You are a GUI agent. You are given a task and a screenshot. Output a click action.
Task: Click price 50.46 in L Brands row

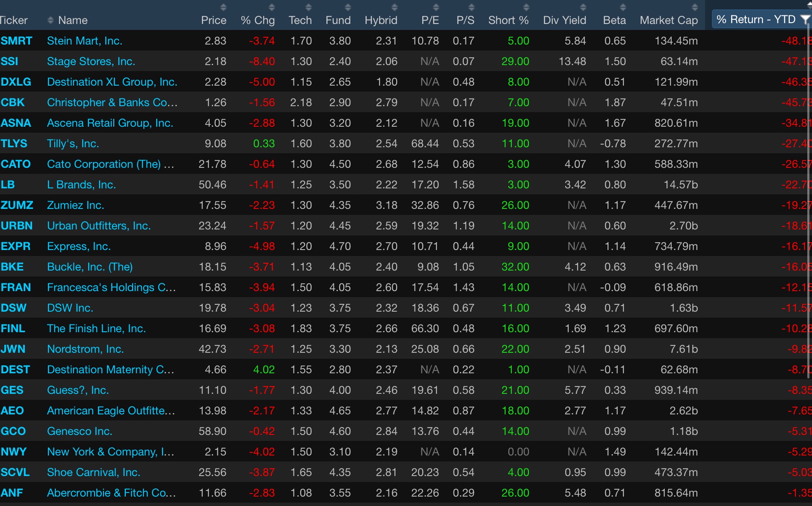(213, 185)
